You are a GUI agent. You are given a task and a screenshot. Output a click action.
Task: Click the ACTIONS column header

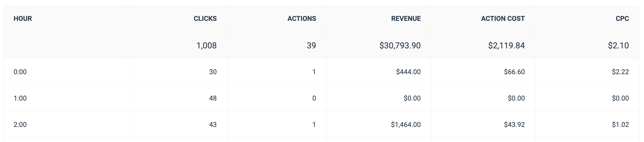click(302, 19)
